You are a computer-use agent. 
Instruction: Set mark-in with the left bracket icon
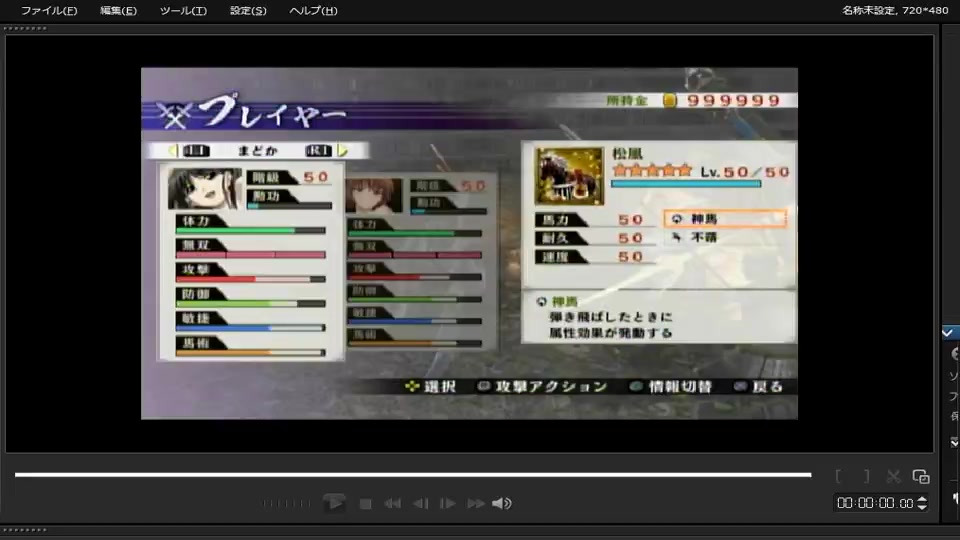(838, 476)
